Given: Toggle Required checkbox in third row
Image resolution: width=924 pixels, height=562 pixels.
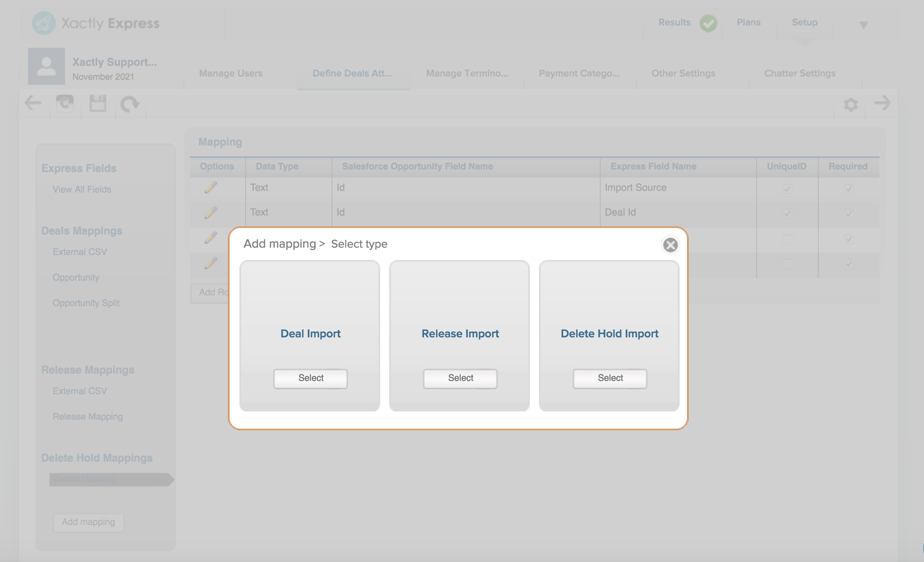Looking at the screenshot, I should [x=849, y=239].
